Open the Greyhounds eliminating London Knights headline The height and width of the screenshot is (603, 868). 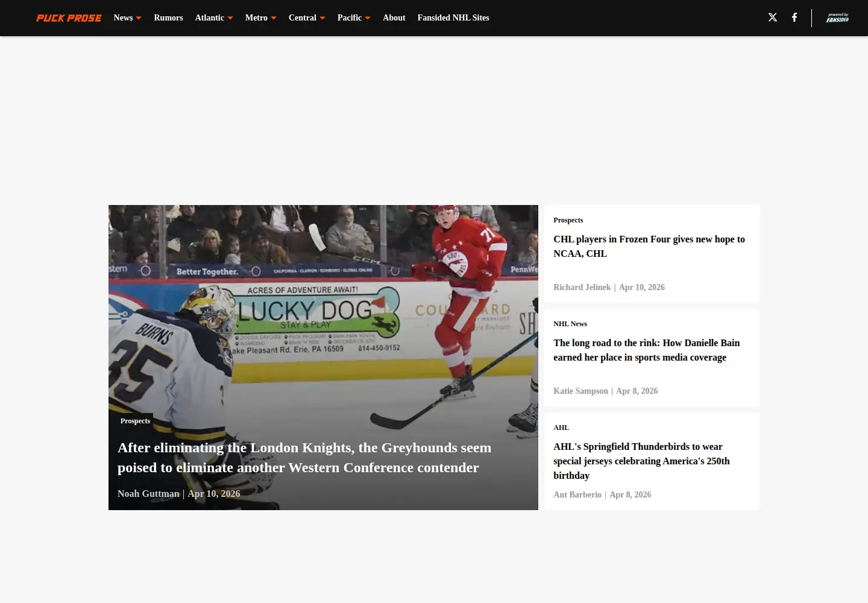(x=304, y=458)
